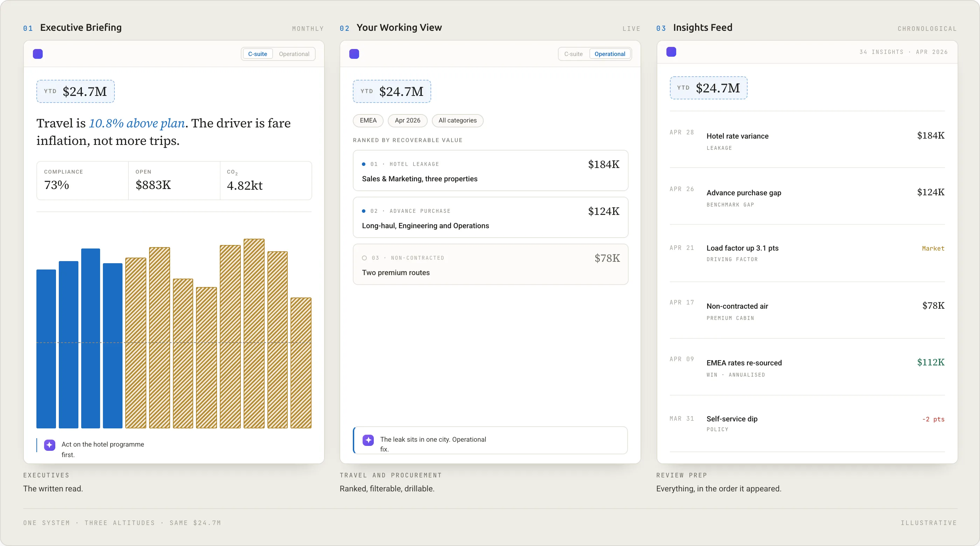Open Advance Purchase $124K ranked card
Screen dimensions: 980x546
coord(490,218)
